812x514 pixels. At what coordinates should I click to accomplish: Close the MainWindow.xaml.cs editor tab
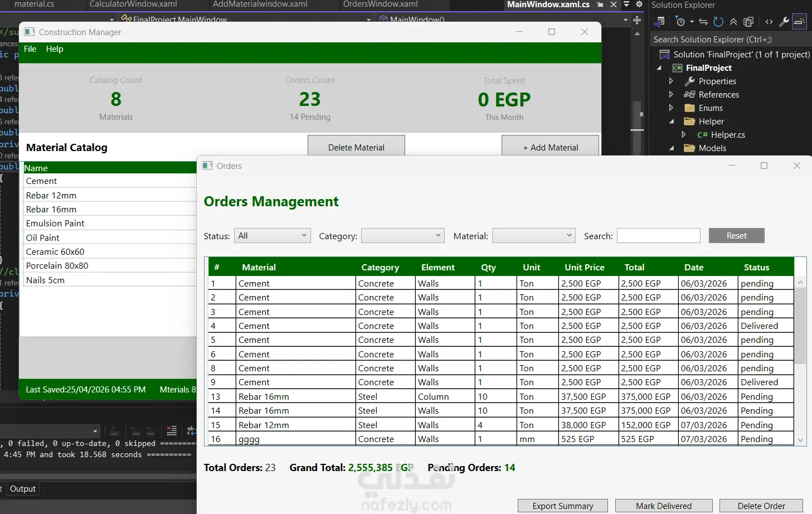614,4
